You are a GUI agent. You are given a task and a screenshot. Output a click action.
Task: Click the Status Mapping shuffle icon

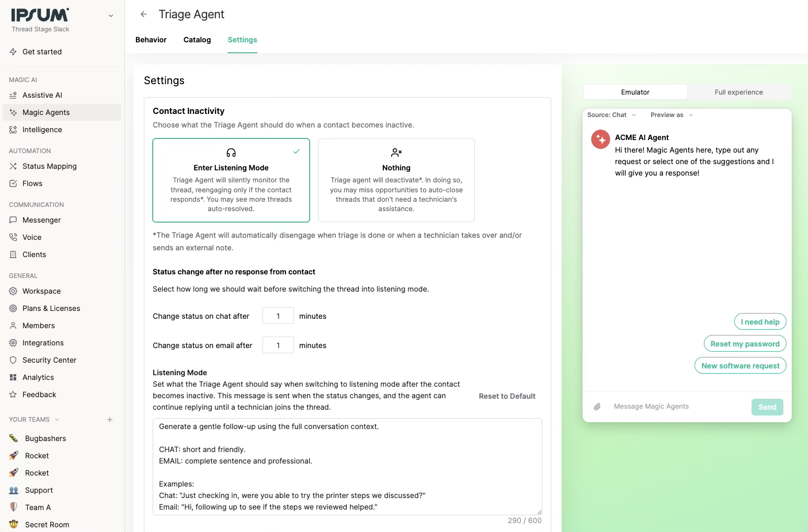click(13, 166)
